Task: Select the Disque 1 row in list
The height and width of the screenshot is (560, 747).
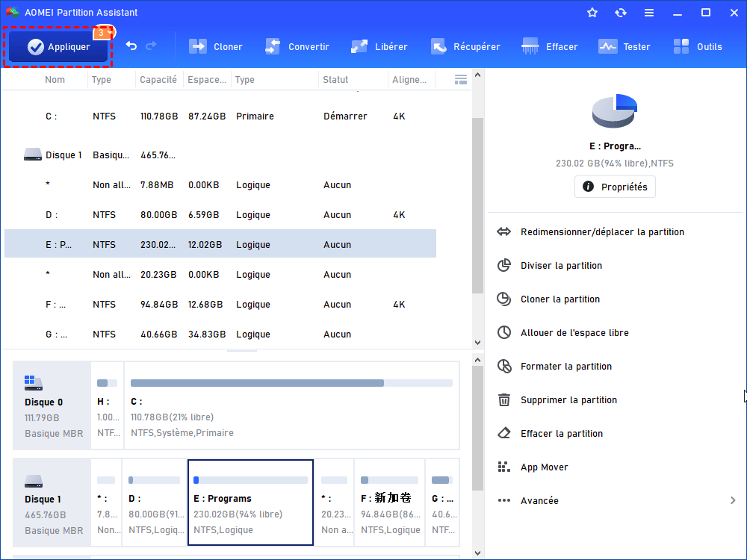Action: coord(220,155)
